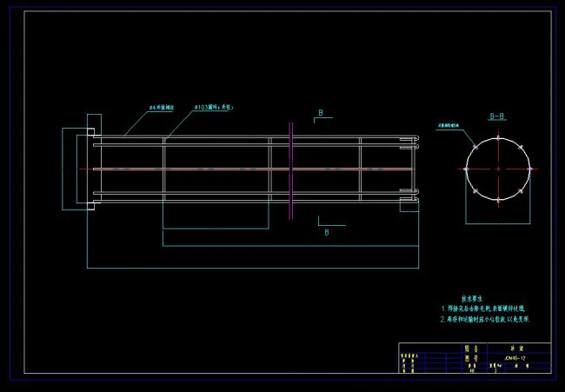Screen dimensions: 565x392
Task: Click the B-B section view title
Action: 497,115
